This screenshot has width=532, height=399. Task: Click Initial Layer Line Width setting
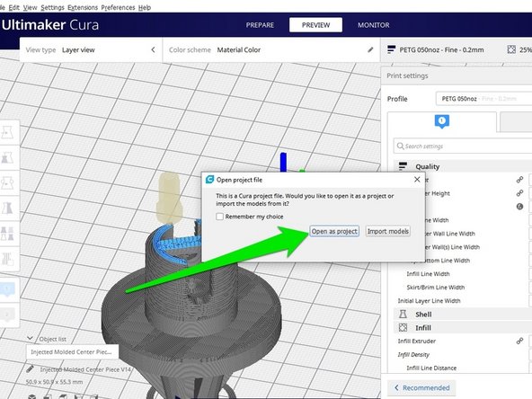429,301
